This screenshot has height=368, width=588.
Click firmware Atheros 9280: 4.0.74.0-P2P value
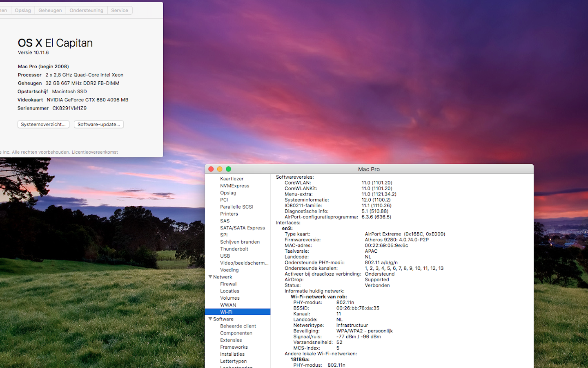(396, 240)
